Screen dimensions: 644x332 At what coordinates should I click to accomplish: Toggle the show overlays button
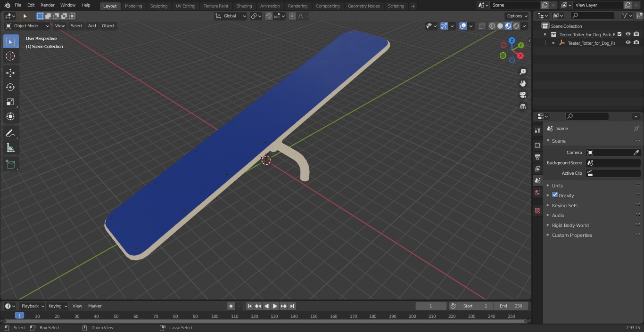[463, 26]
